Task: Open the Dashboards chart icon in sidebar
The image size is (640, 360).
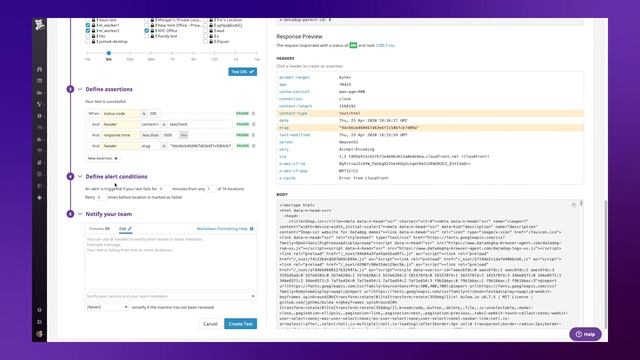Action: 39,93
